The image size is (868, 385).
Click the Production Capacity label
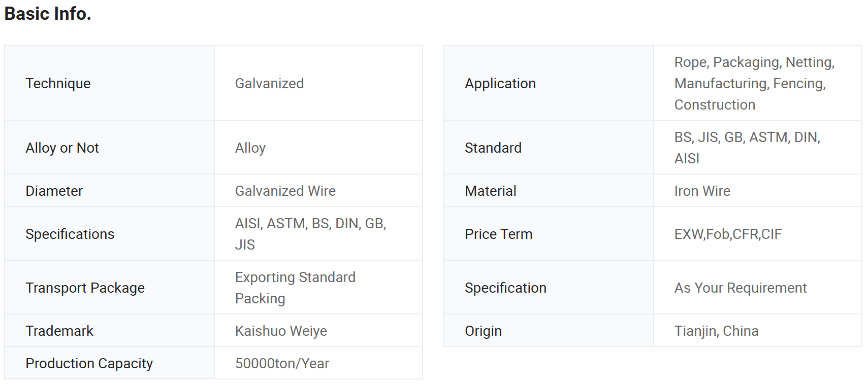(89, 364)
